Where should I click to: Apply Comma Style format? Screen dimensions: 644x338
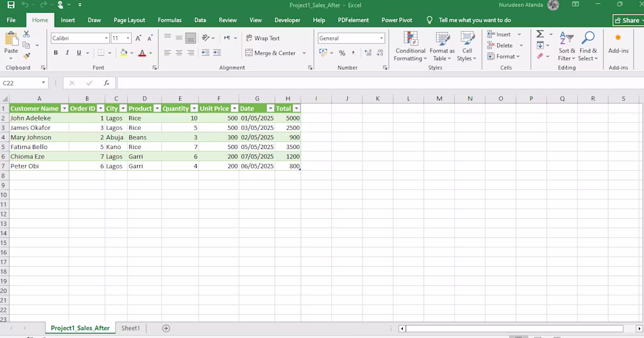click(353, 53)
